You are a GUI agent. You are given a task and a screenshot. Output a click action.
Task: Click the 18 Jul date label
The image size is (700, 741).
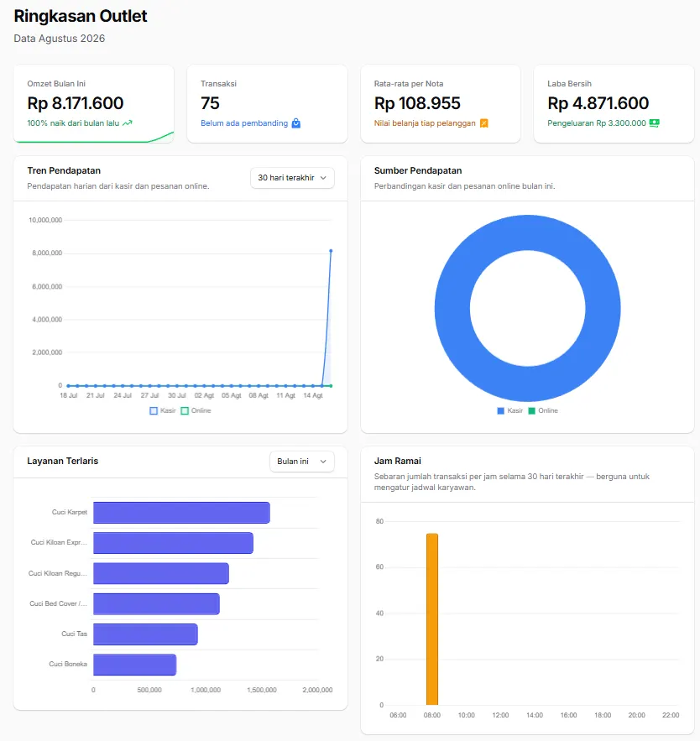pos(69,395)
